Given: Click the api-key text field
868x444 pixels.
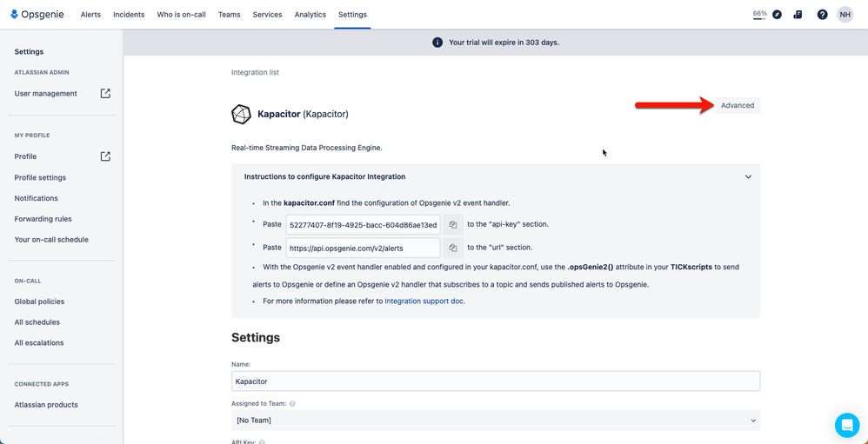Looking at the screenshot, I should click(364, 224).
